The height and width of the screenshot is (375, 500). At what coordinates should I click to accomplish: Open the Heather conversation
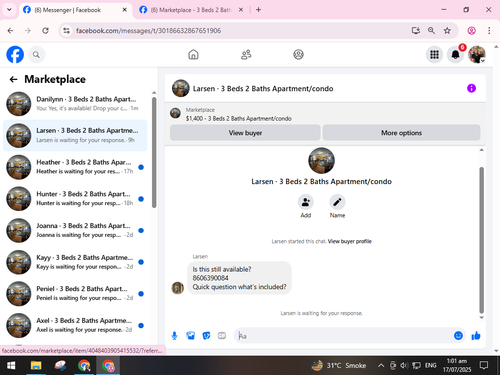click(75, 167)
